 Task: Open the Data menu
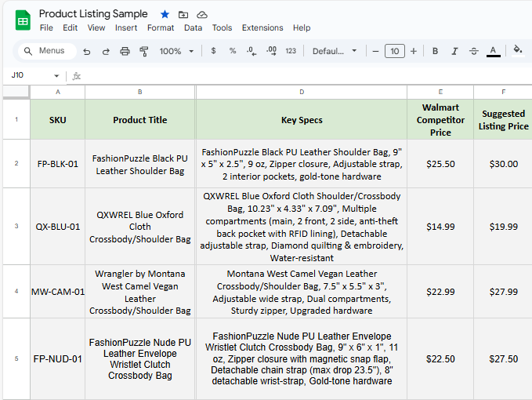click(193, 28)
